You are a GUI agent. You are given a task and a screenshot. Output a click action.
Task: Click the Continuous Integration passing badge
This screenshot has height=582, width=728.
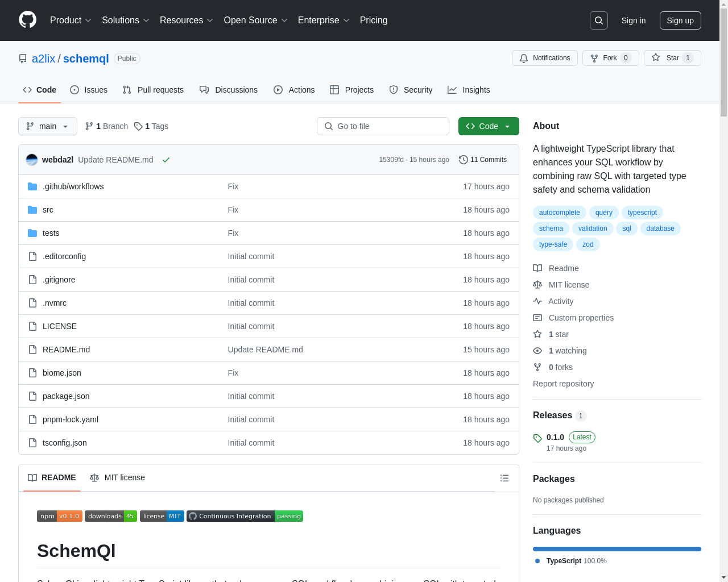pos(245,516)
